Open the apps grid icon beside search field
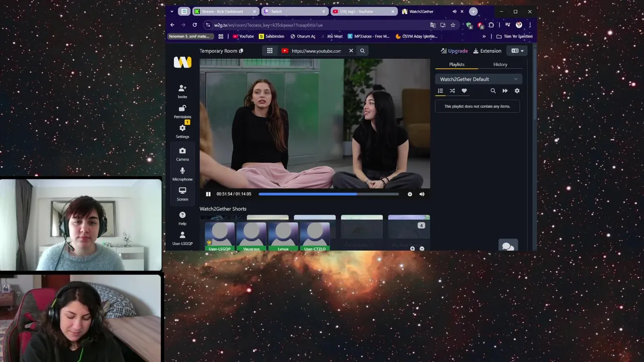 270,51
